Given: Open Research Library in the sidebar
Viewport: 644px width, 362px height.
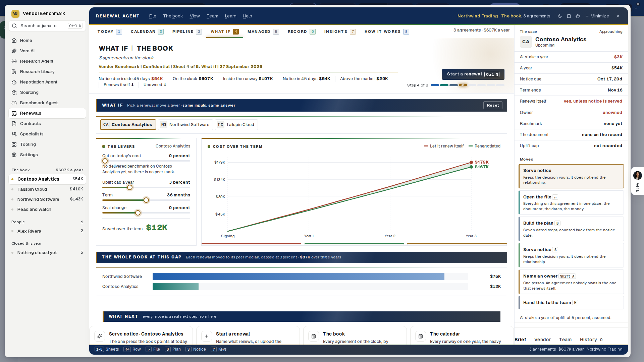Looking at the screenshot, I should click(47, 72).
